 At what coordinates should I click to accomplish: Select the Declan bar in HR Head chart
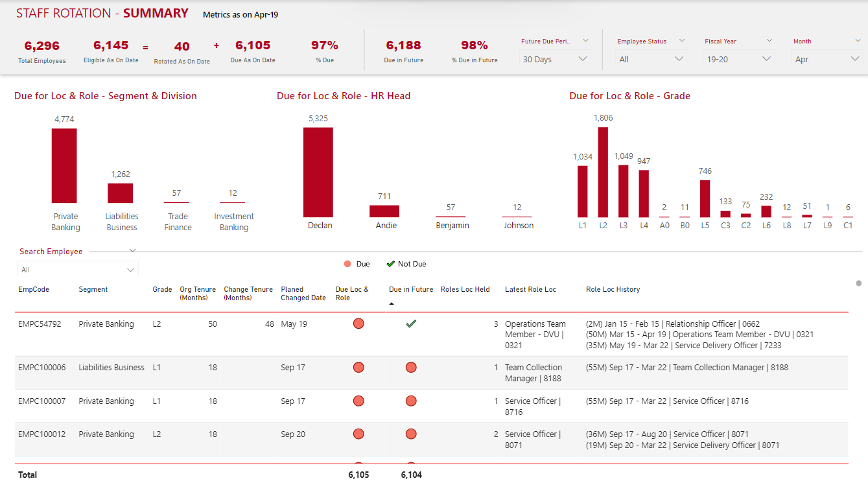318,172
